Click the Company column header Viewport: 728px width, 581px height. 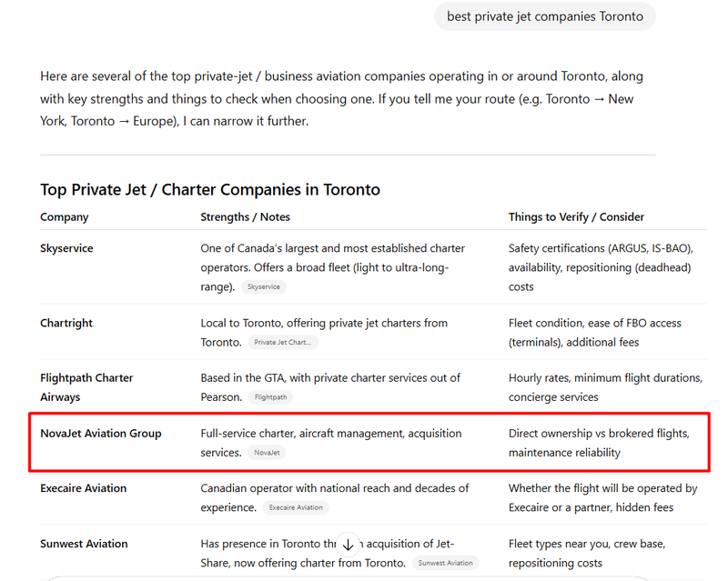point(65,217)
